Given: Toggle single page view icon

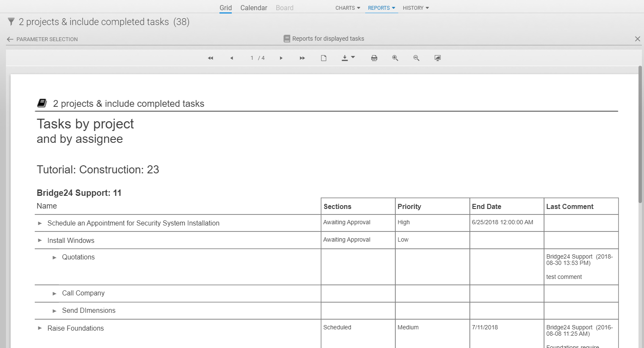Looking at the screenshot, I should [x=324, y=58].
